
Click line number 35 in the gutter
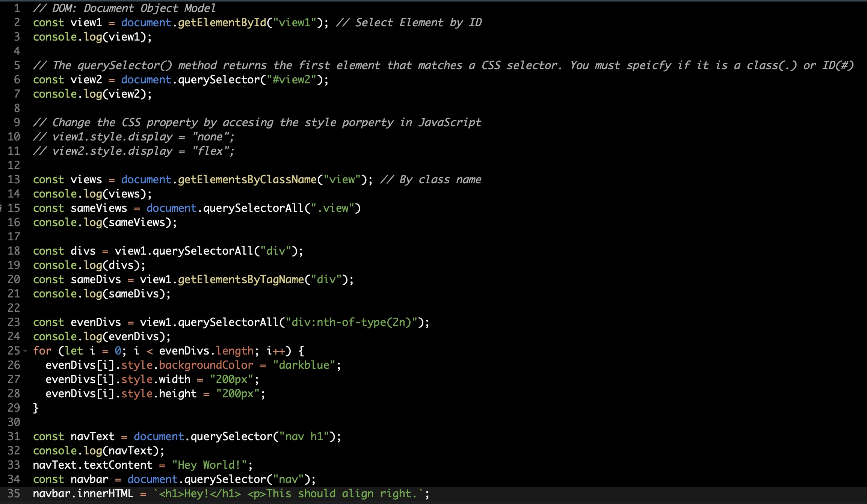tap(14, 493)
